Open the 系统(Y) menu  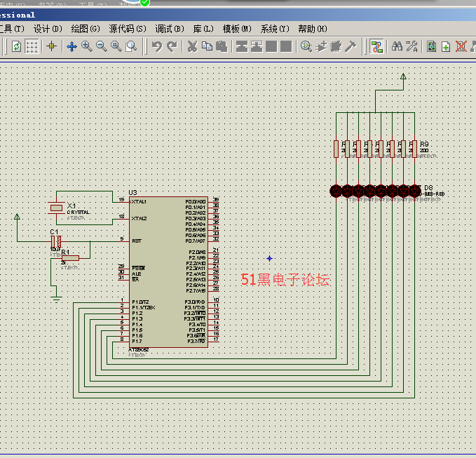click(x=275, y=29)
